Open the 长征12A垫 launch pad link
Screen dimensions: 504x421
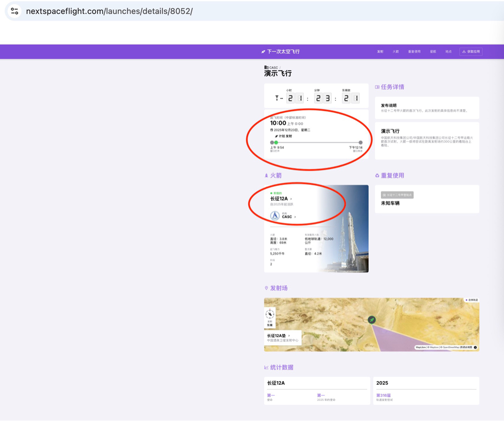click(x=276, y=335)
